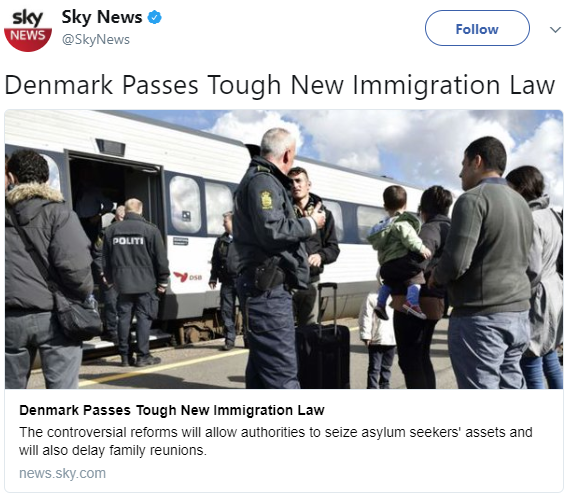The image size is (569, 497).
Task: Click the large tweet text headline
Action: click(280, 85)
